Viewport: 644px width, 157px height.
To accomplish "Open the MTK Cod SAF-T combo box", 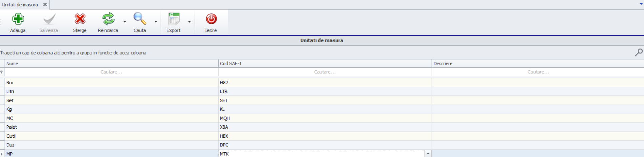I will point(428,154).
